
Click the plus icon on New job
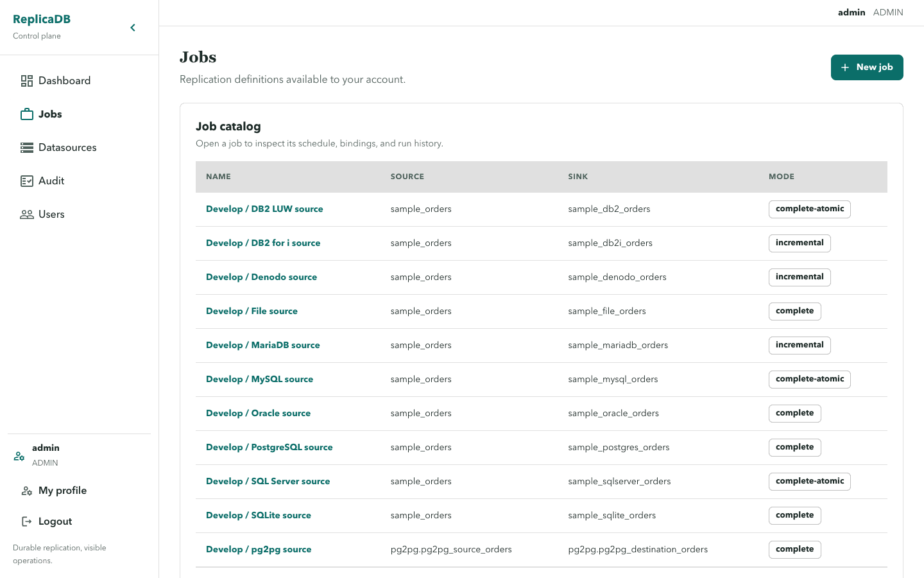coord(845,67)
